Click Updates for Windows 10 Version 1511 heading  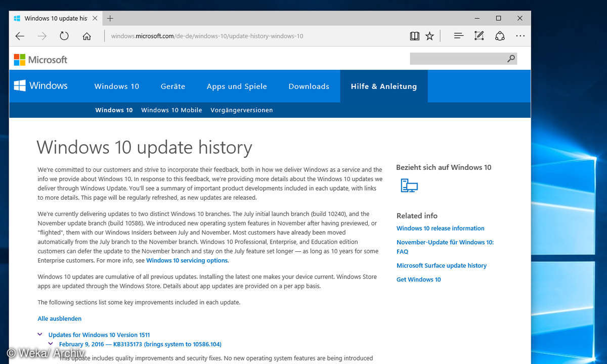tap(99, 335)
